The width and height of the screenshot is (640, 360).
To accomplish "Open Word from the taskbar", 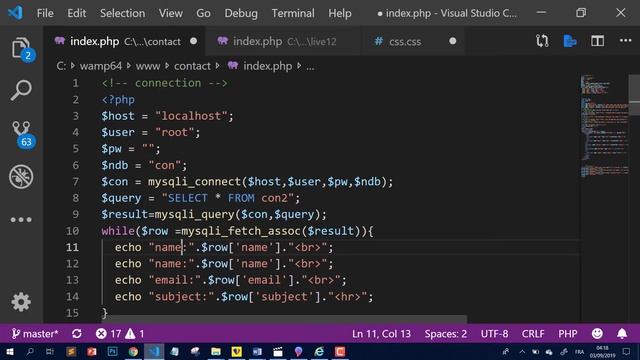I will click(257, 351).
